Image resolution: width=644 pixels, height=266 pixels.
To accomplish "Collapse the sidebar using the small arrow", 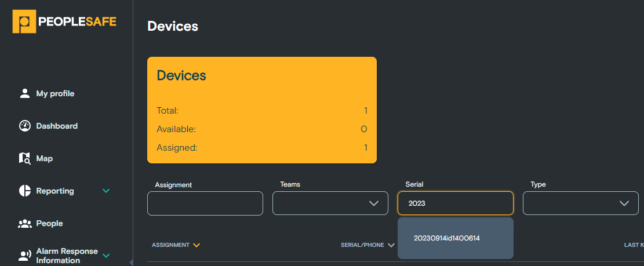I will click(131, 262).
